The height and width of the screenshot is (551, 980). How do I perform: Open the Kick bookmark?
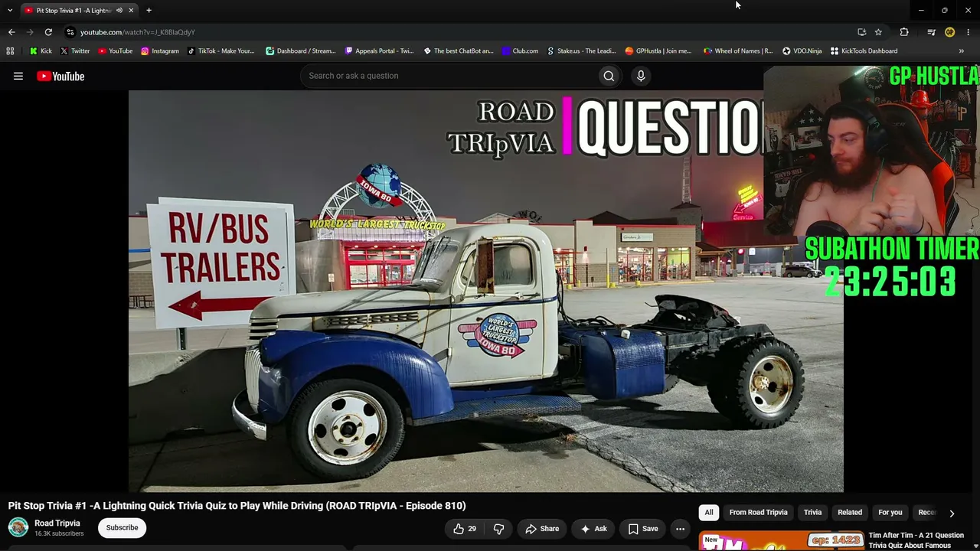click(41, 51)
